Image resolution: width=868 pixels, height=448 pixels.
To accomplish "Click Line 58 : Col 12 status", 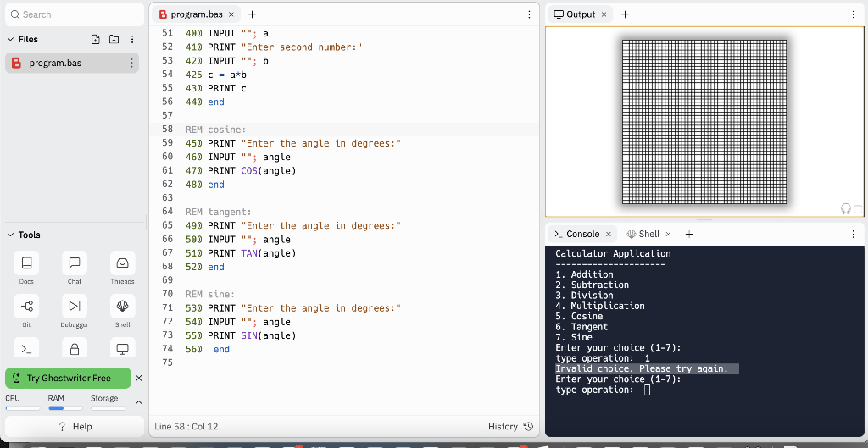I will [186, 427].
